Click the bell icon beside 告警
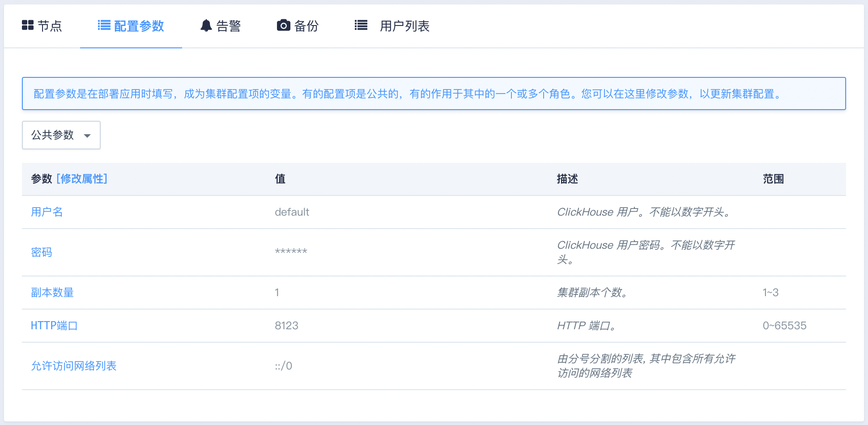Viewport: 868px width, 425px height. (x=206, y=25)
